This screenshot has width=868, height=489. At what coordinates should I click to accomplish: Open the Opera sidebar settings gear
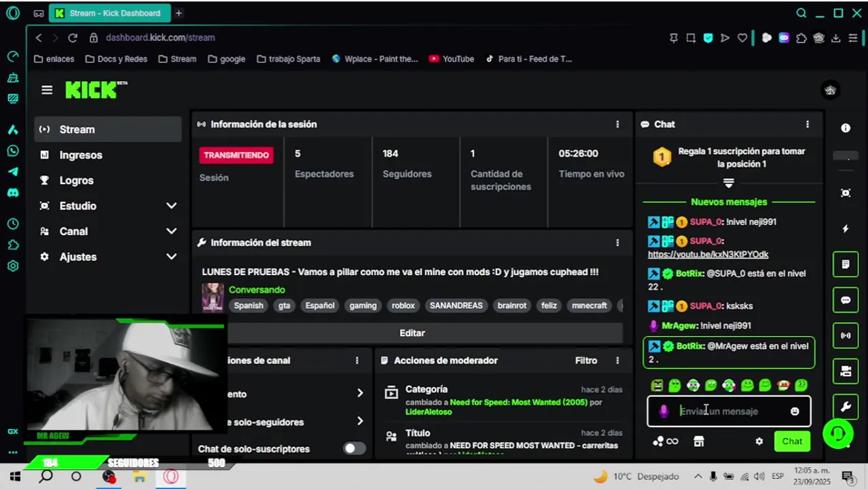pos(12,266)
